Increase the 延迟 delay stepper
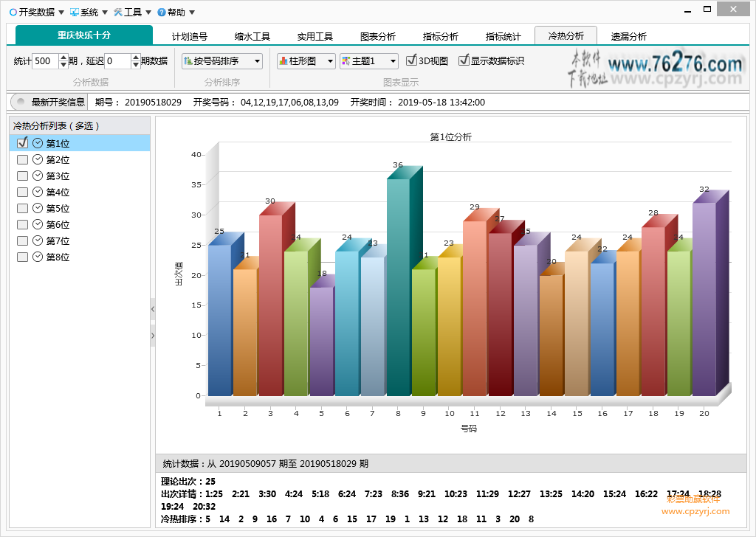This screenshot has width=756, height=537. click(136, 58)
